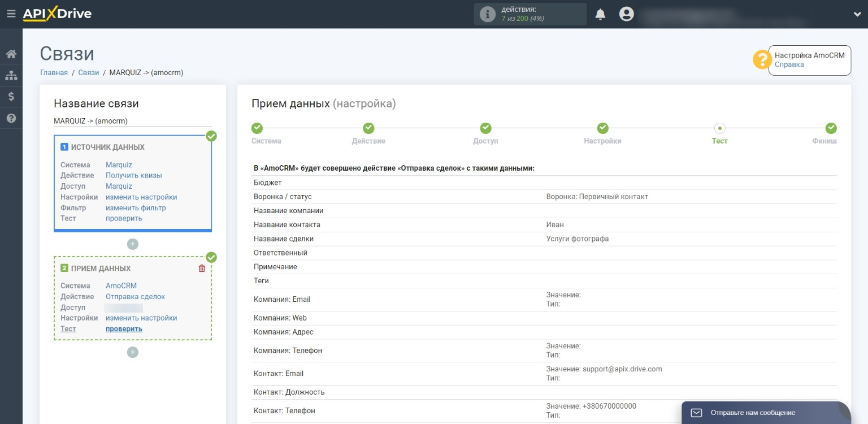
Task: Click the Бюджет row label
Action: pos(268,183)
